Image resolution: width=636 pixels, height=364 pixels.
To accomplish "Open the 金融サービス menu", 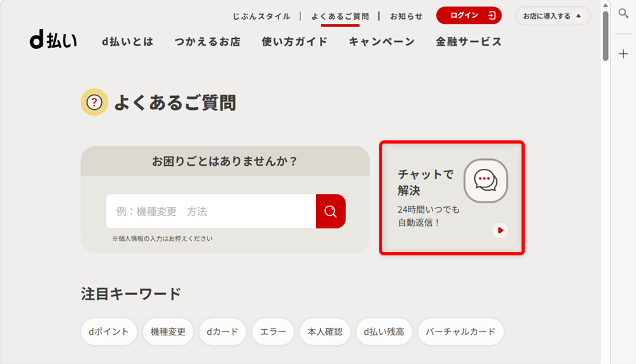I will (469, 41).
